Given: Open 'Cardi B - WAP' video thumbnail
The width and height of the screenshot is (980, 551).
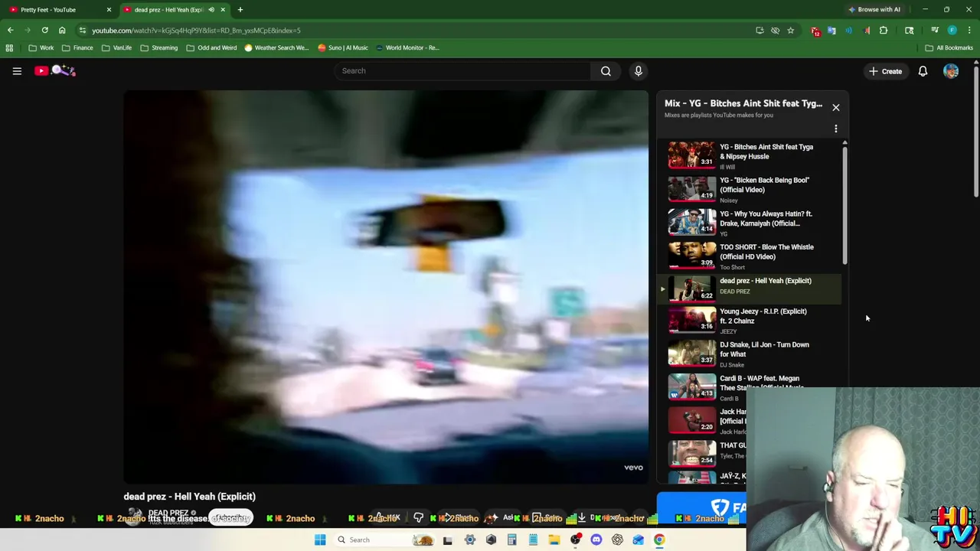Looking at the screenshot, I should tap(692, 386).
